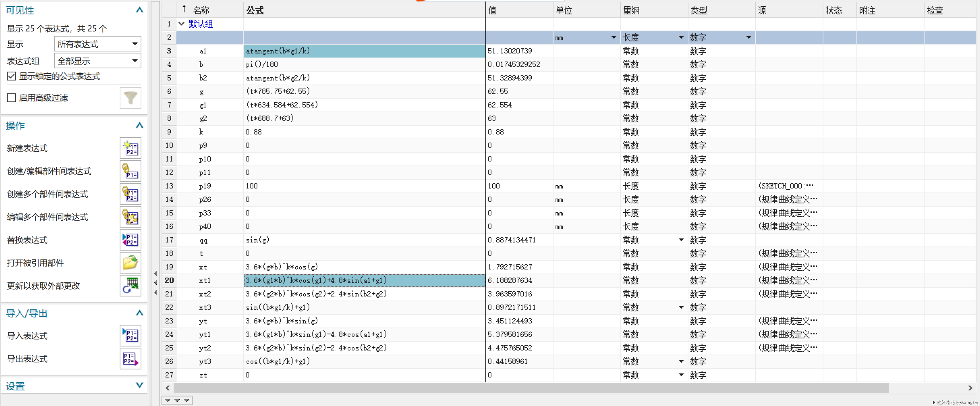
Task: Click the Replace Expressions (替换表达式) icon
Action: (131, 240)
